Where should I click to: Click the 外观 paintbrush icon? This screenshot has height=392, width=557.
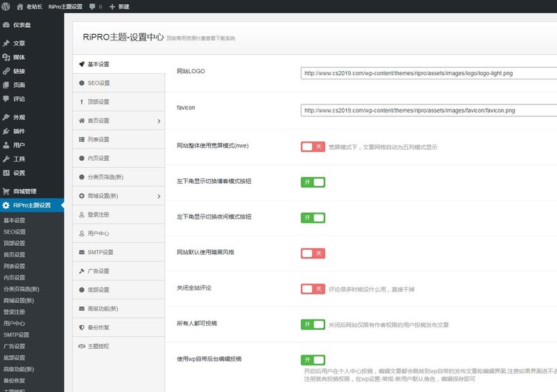[x=6, y=117]
